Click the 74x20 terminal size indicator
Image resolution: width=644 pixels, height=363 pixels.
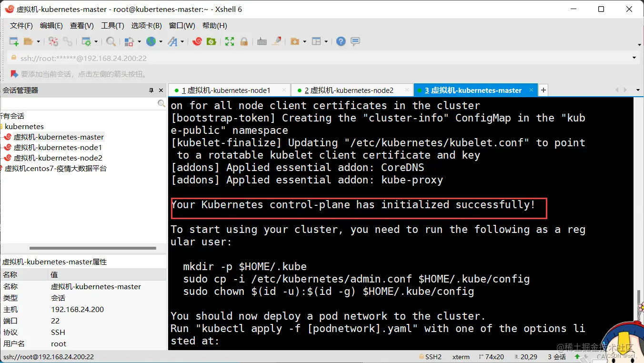[x=491, y=357]
